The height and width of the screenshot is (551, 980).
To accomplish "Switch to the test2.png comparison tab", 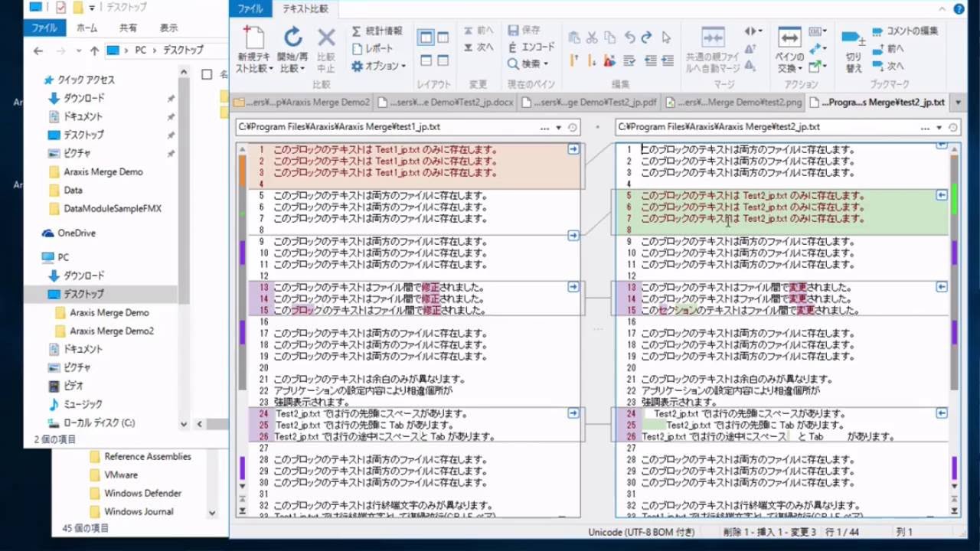I will (x=733, y=102).
